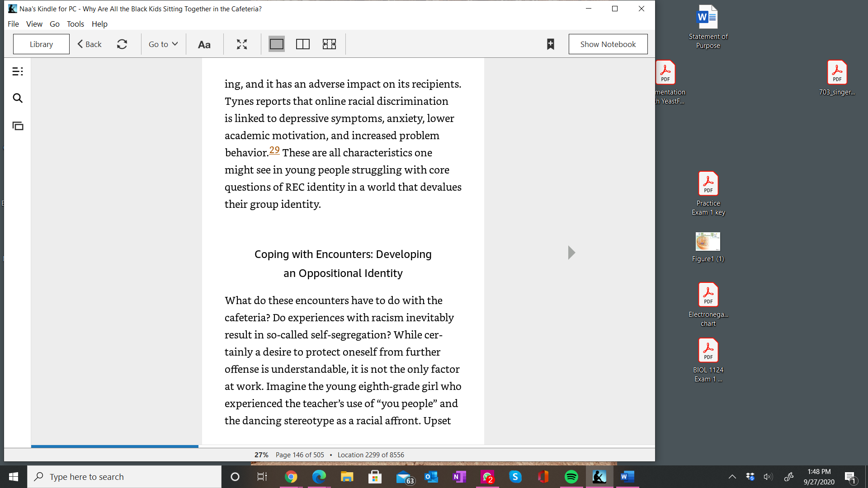The width and height of the screenshot is (868, 488).
Task: Open the table of contents icon
Action: tap(18, 71)
